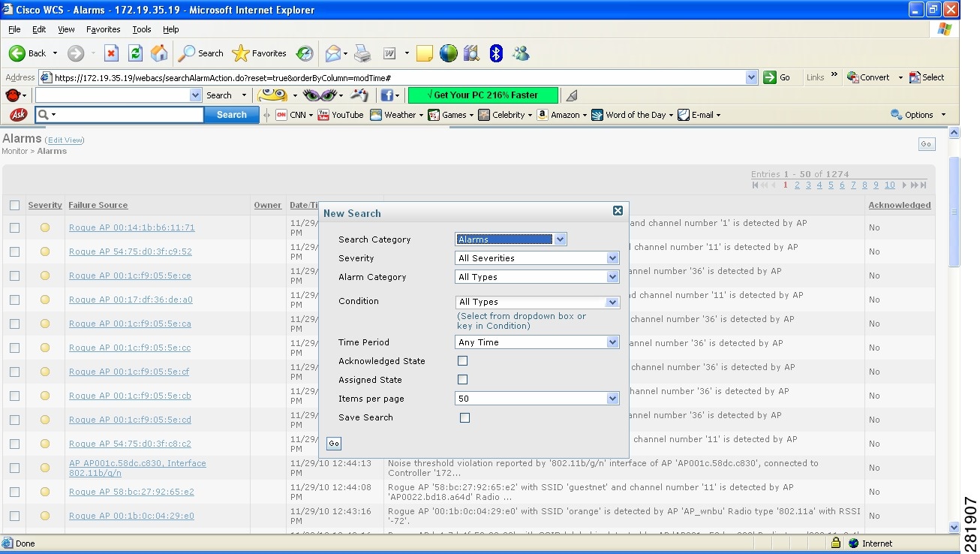Click the Back navigation arrow icon
This screenshot has height=554, width=980.
pos(18,53)
